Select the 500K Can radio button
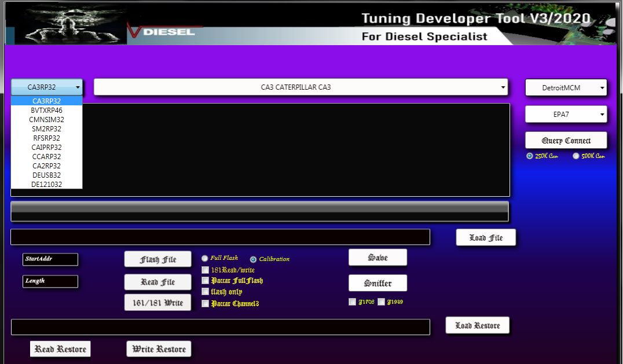Screen dimensions: 623x364 pyautogui.click(x=576, y=156)
